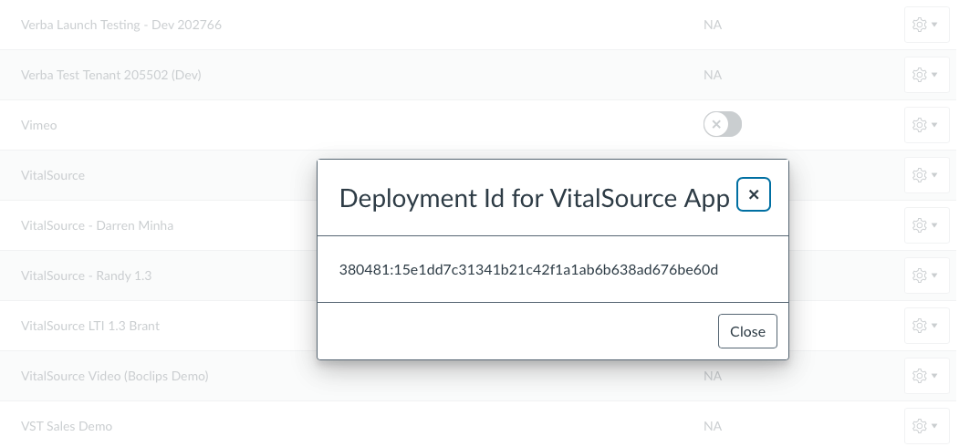The image size is (980, 447).
Task: Open settings gear for VitalSource row
Action: pos(926,174)
